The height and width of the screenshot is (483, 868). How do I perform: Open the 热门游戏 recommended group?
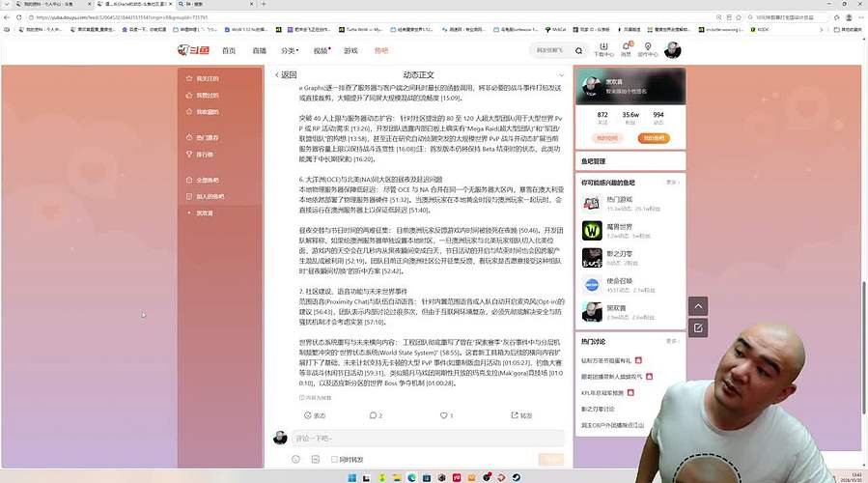(630, 203)
